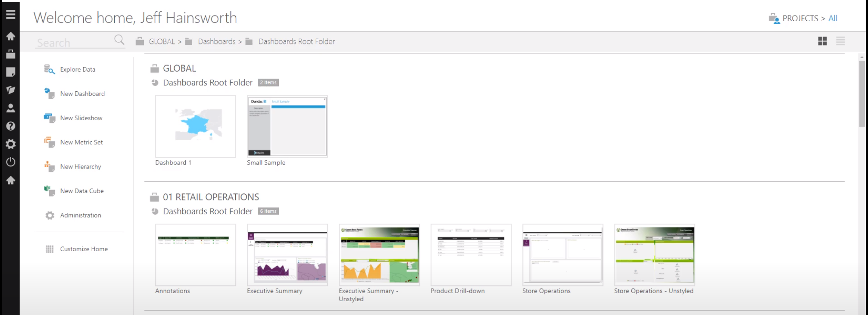This screenshot has width=868, height=315.
Task: Click the New Slideshow icon
Action: pyautogui.click(x=50, y=118)
